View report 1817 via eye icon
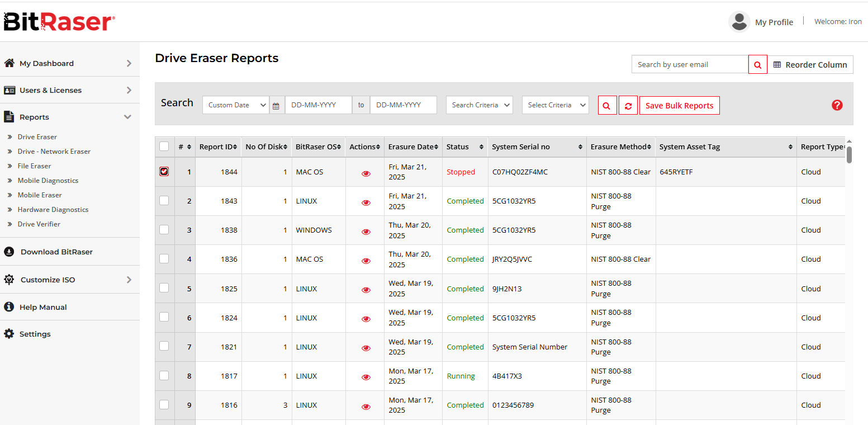Screen dimensions: 868x425 366,377
